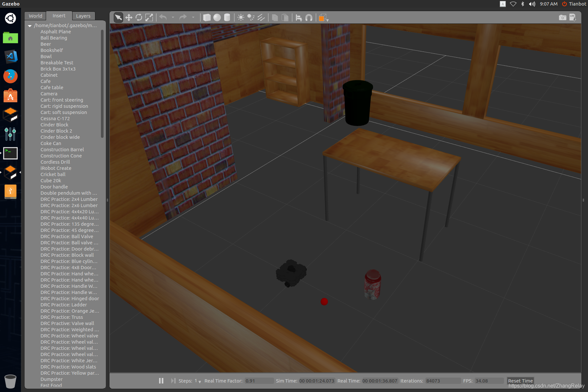The image size is (588, 392).
Task: Open the align tool
Action: [299, 18]
